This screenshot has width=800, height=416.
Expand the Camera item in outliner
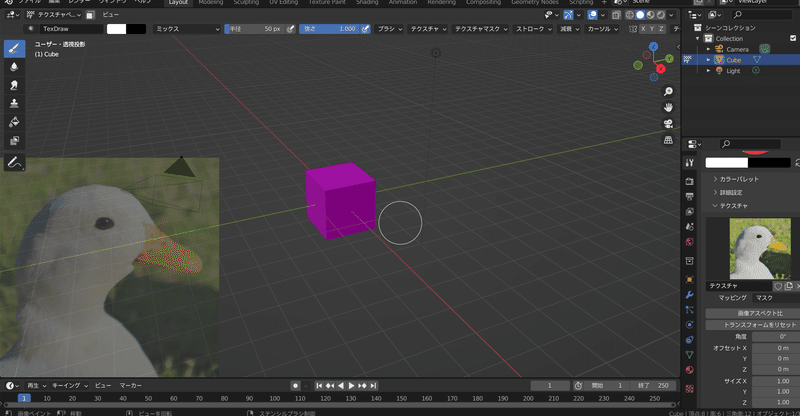(x=708, y=49)
